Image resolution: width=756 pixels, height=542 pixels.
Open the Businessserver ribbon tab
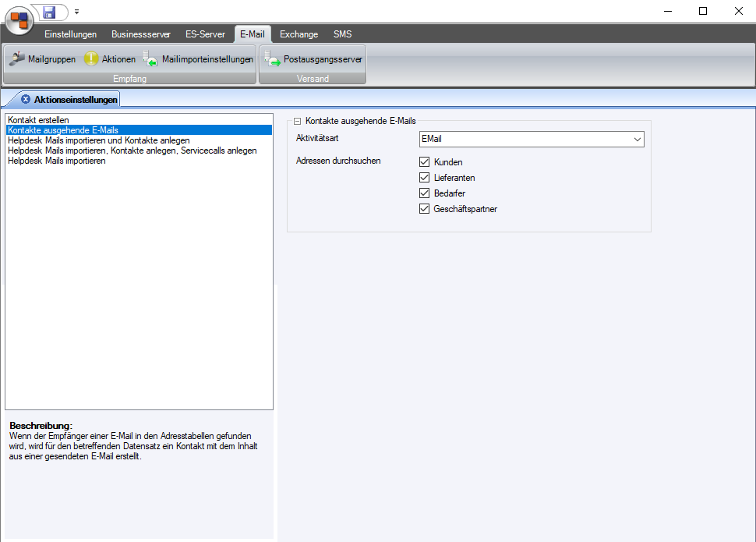click(141, 34)
